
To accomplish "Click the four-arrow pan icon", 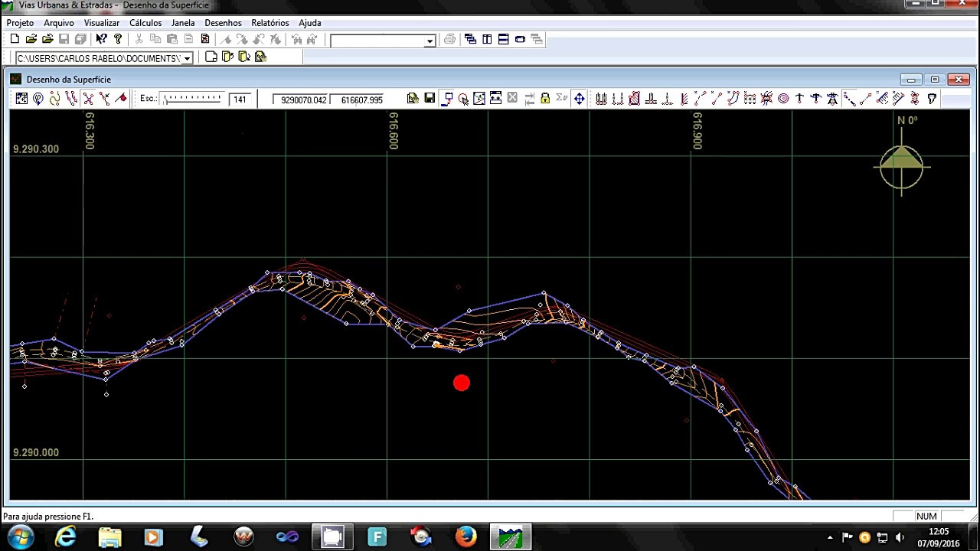I will [580, 99].
